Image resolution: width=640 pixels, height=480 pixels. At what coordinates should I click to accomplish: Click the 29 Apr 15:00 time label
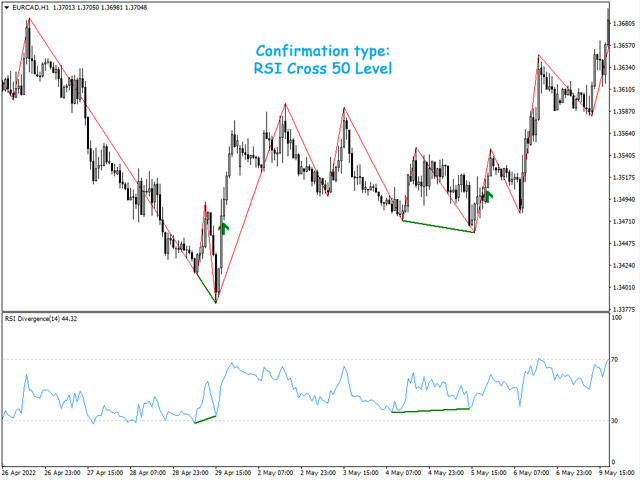pyautogui.click(x=233, y=473)
